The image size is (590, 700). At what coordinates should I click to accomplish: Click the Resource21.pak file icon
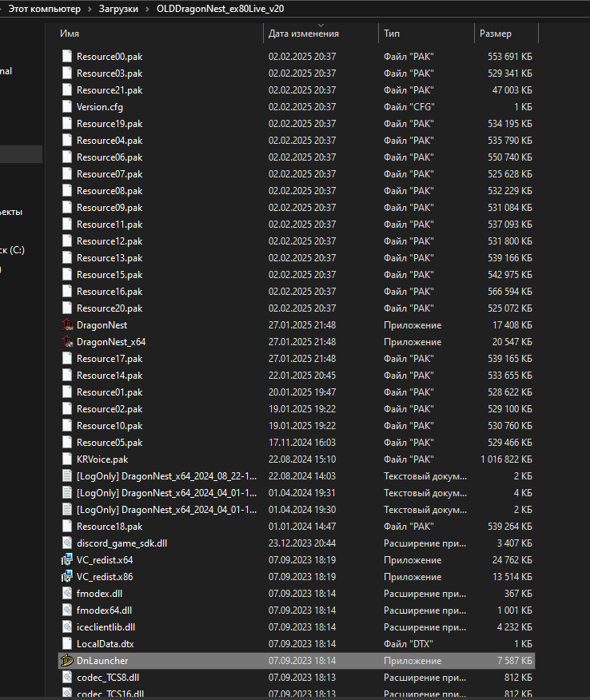point(67,90)
